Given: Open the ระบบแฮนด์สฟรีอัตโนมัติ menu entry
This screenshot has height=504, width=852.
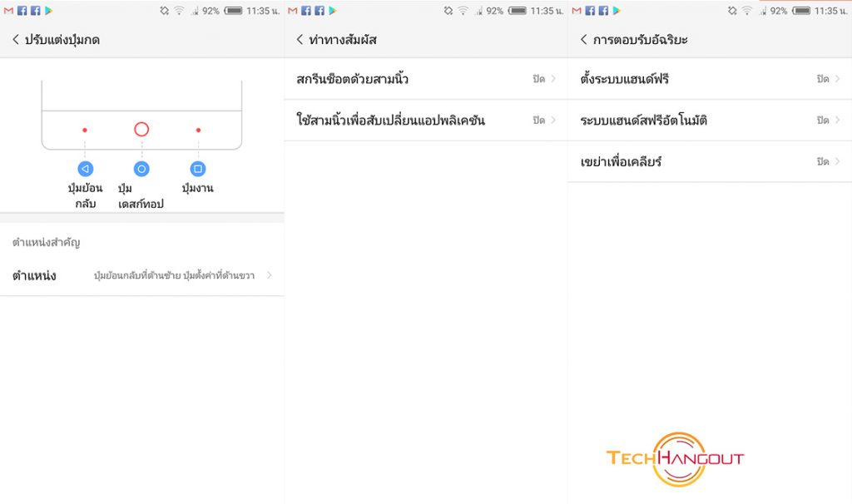Looking at the screenshot, I should 710,120.
